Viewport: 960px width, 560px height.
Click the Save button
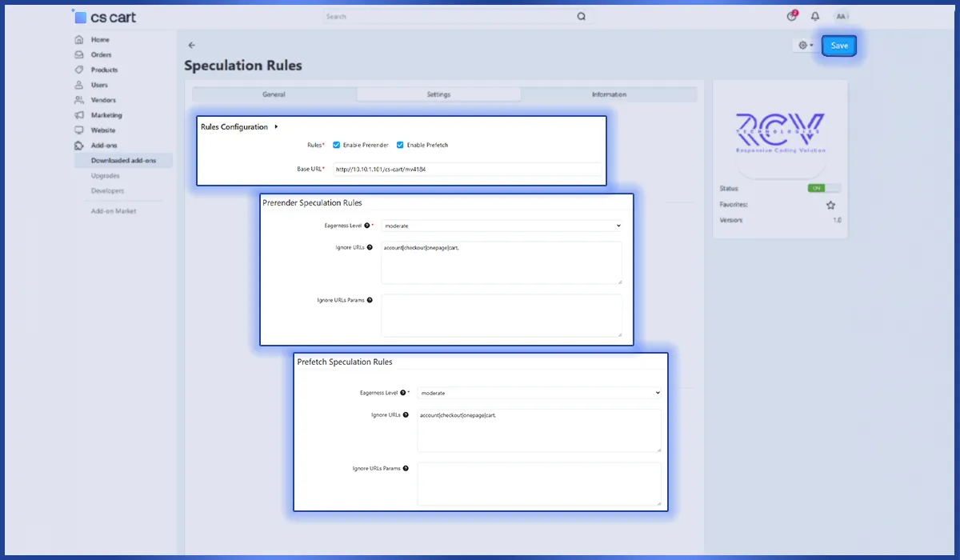pos(839,46)
